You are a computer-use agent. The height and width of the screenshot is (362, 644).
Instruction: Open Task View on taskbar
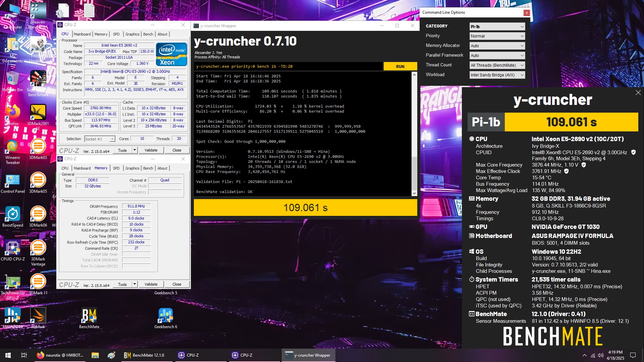pyautogui.click(x=24, y=355)
